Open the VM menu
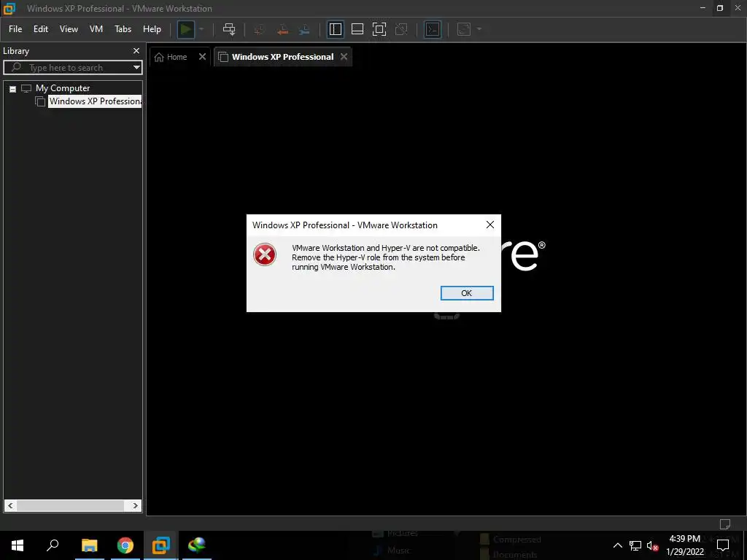 [96, 29]
